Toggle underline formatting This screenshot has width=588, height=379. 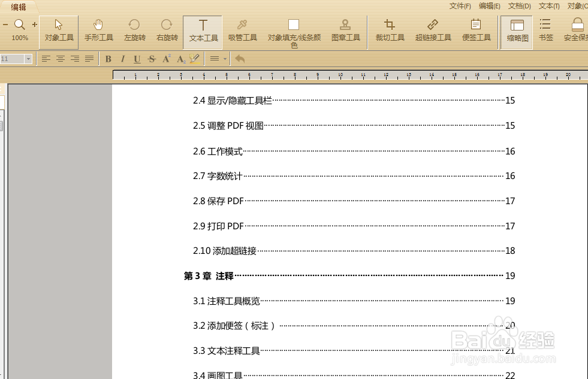[137, 59]
